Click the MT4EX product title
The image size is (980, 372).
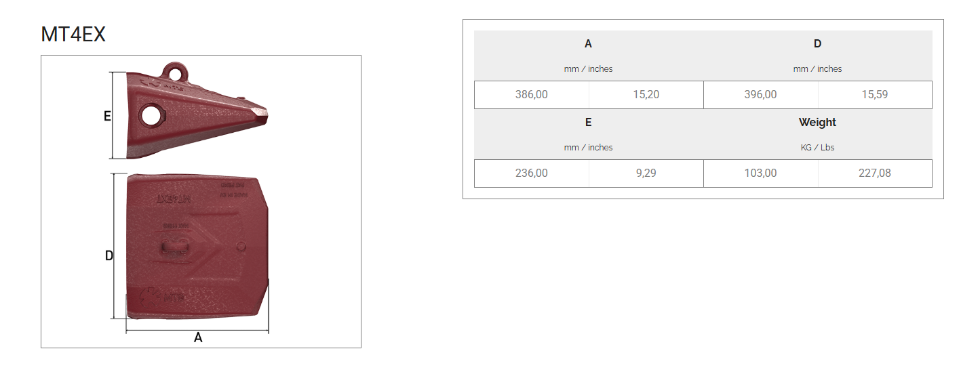[x=73, y=35]
